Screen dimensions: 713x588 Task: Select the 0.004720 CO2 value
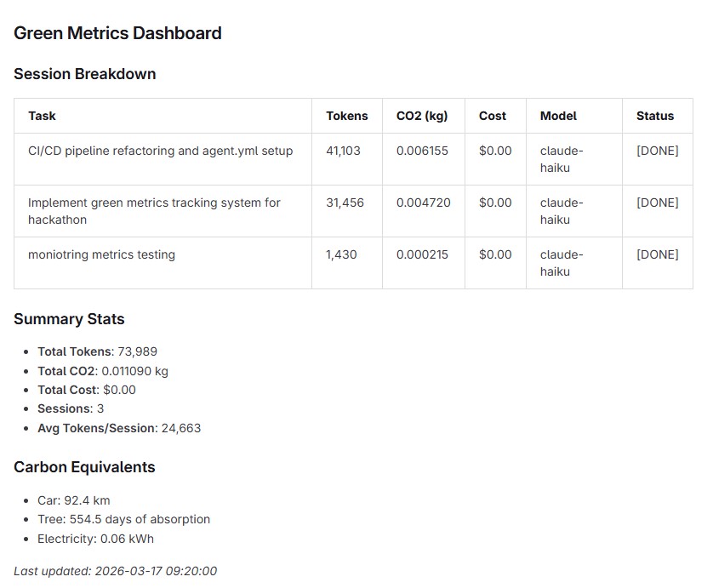point(424,203)
